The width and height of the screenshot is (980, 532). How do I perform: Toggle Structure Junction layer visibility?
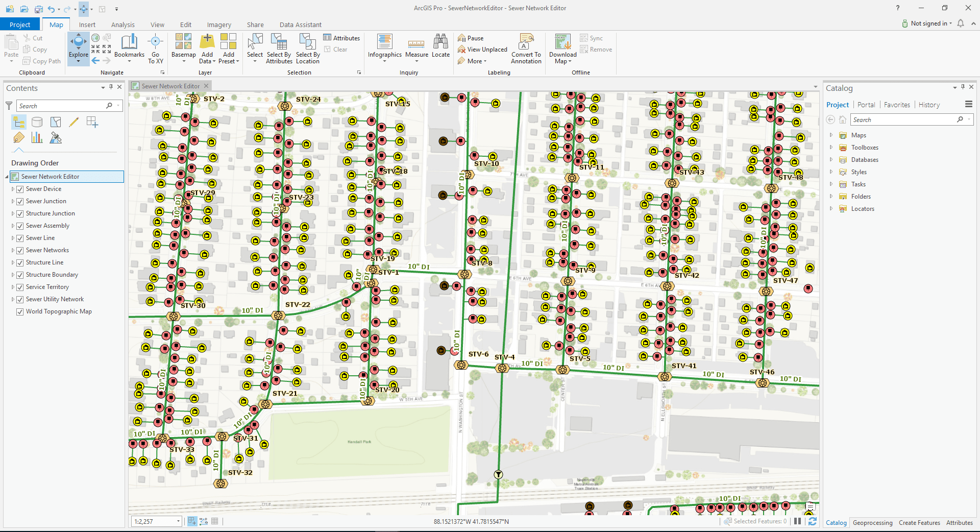point(20,213)
